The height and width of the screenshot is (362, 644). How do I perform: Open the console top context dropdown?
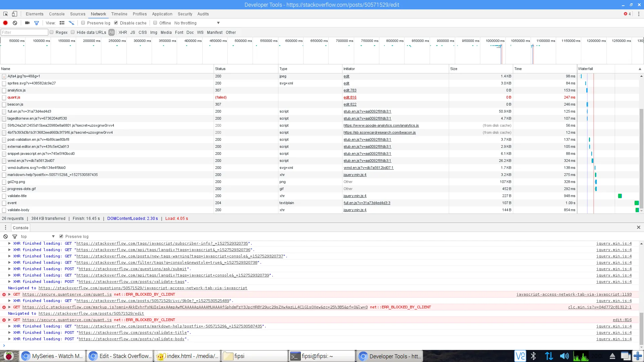coord(38,236)
